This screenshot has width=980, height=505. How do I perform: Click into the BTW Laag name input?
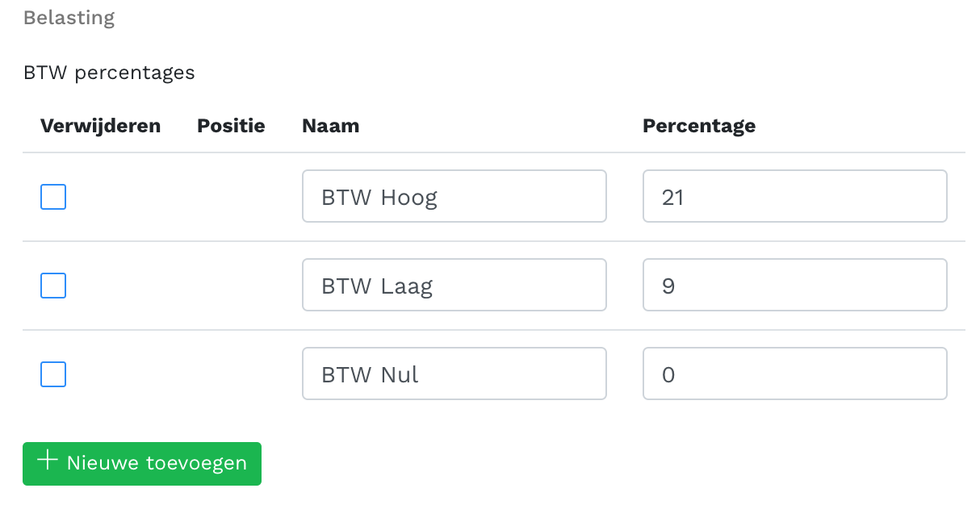pyautogui.click(x=454, y=285)
